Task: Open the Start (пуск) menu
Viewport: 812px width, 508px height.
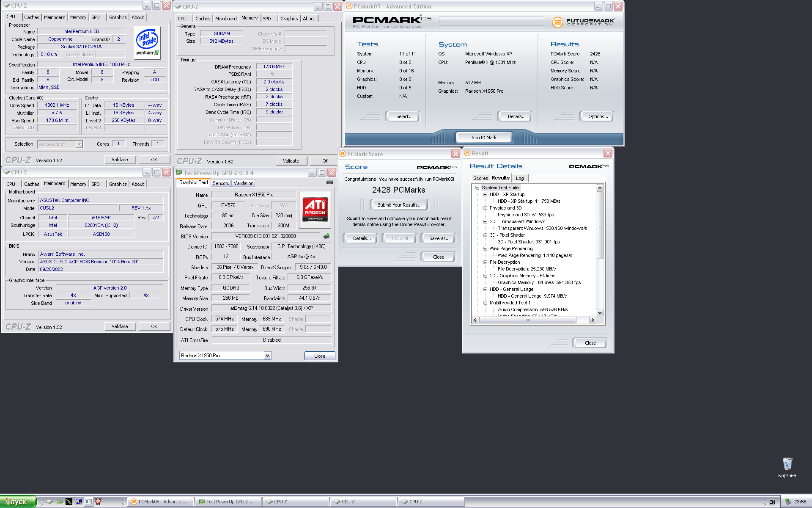Action: [18, 502]
